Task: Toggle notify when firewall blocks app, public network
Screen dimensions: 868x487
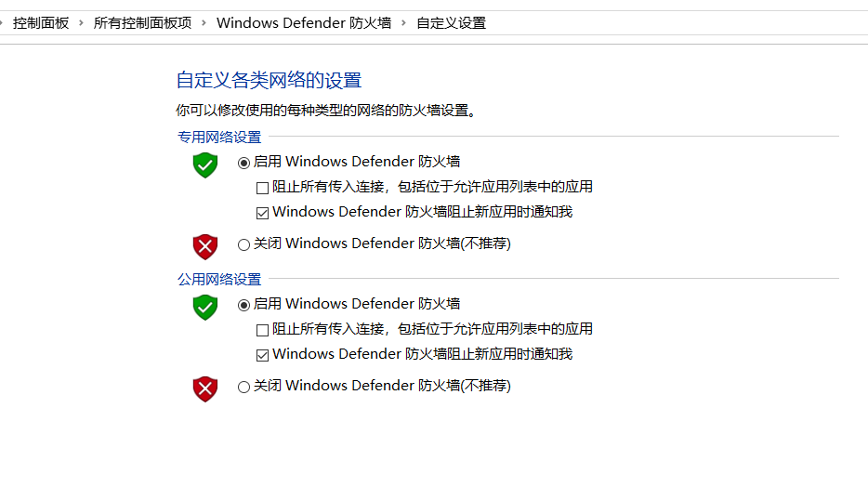Action: pyautogui.click(x=262, y=355)
